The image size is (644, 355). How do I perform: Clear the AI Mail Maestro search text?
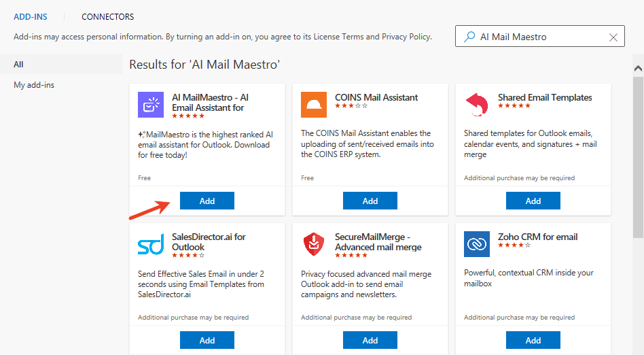click(x=613, y=37)
